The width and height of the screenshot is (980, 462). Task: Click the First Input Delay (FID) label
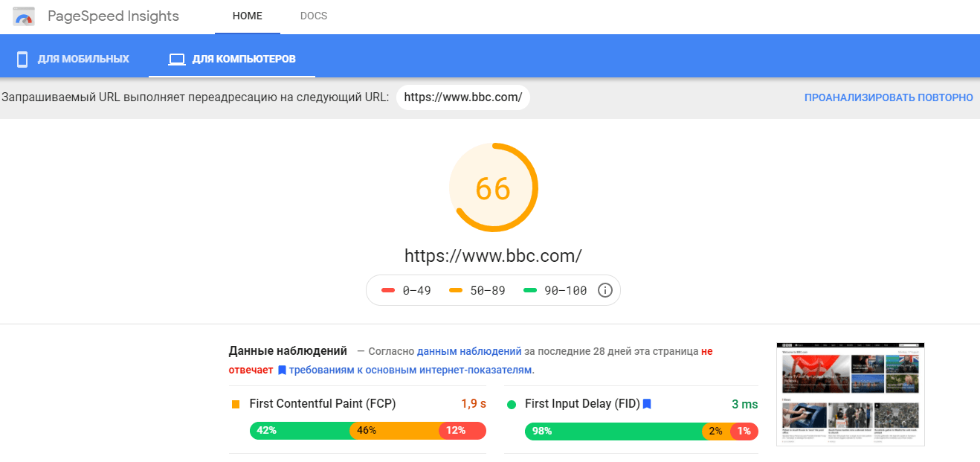coord(582,404)
